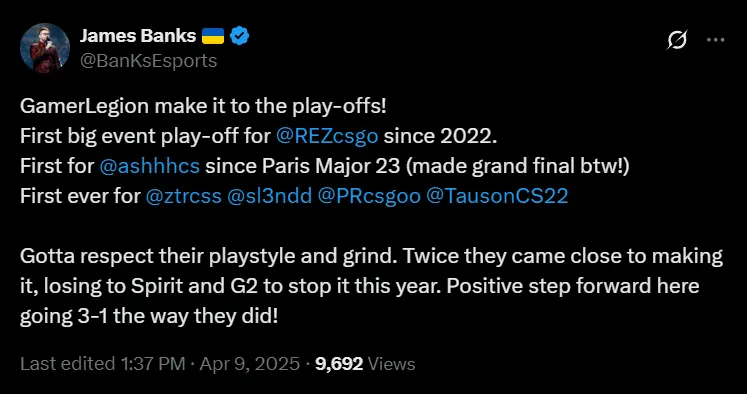
Task: Select the @sl3ndd mention
Action: [270, 196]
